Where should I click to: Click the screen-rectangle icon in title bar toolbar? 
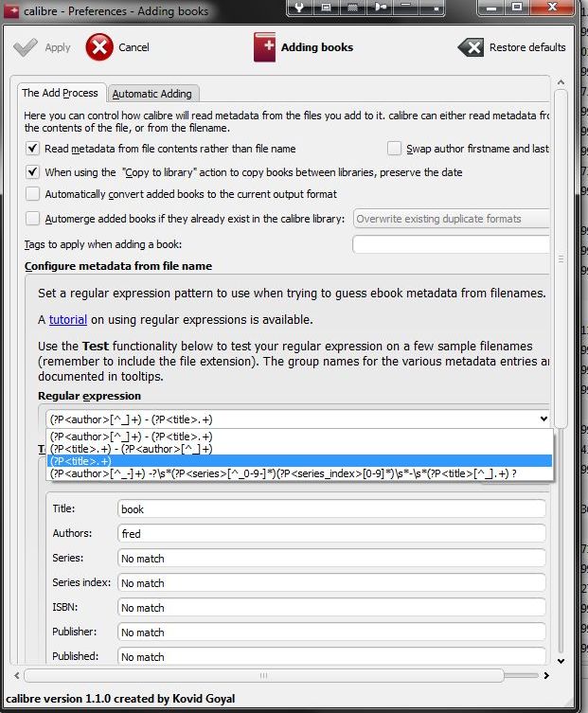tap(326, 8)
